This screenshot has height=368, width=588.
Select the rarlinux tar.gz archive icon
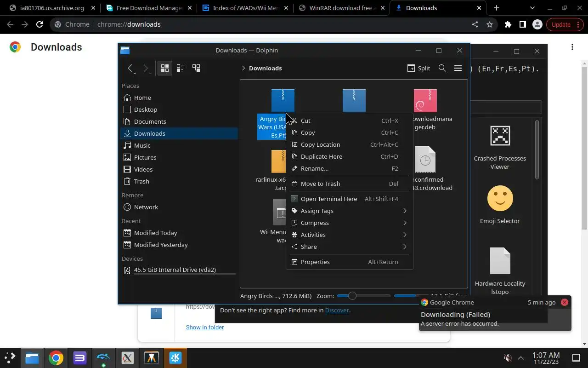279,161
